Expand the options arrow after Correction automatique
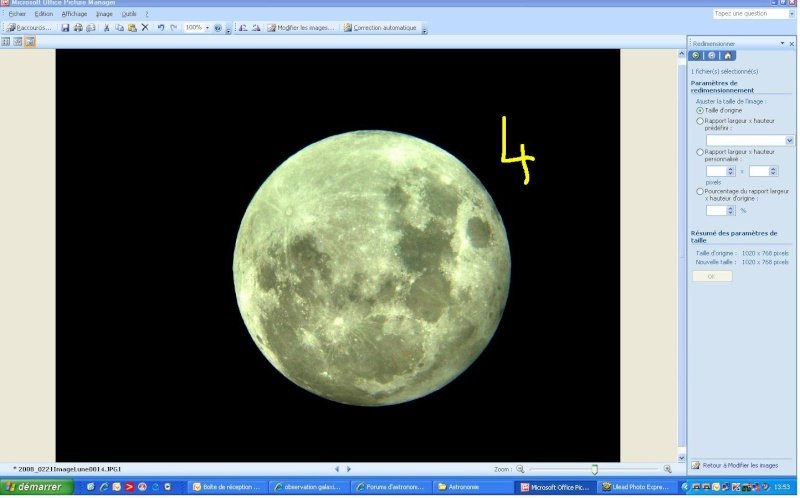This screenshot has height=498, width=800. tap(424, 29)
